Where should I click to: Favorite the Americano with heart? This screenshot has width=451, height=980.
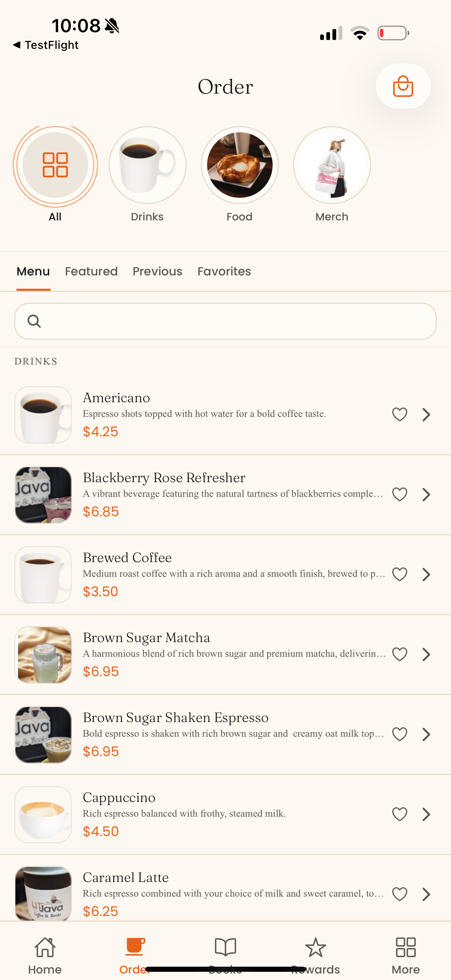[x=399, y=414]
